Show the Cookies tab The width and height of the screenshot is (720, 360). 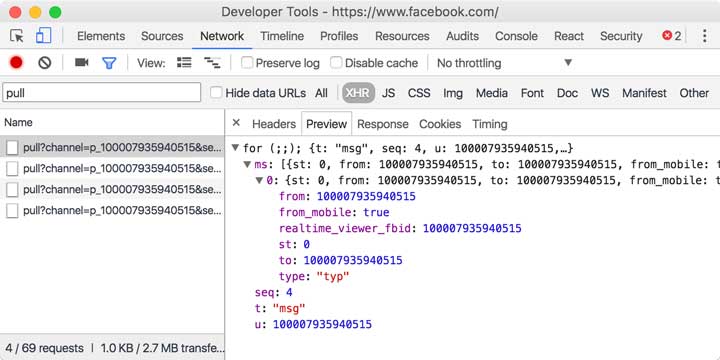point(440,124)
